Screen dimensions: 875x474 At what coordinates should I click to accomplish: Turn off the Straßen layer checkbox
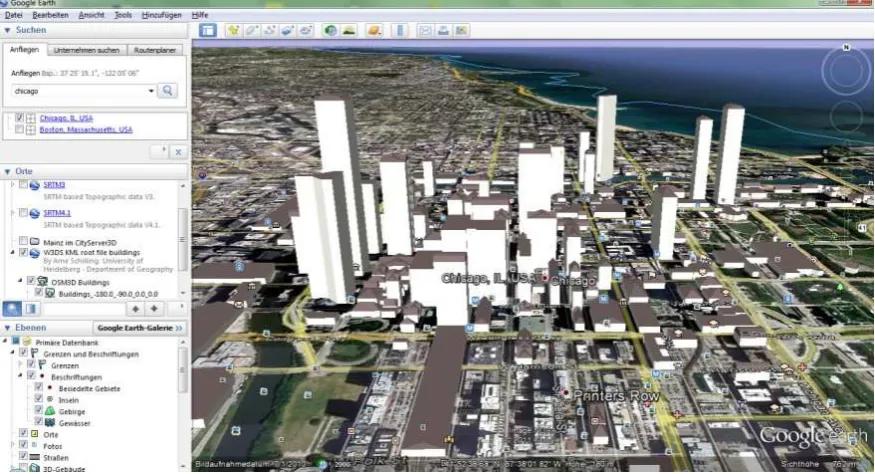[23, 456]
